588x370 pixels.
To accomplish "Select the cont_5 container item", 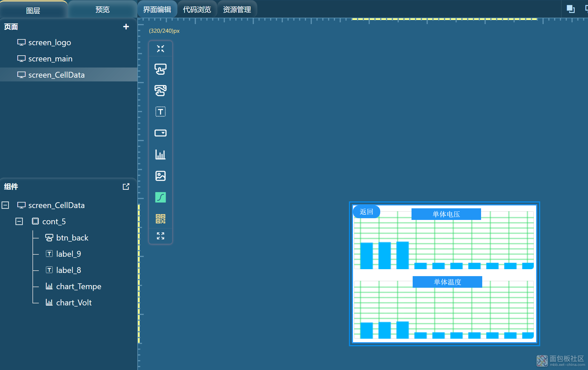I will (54, 221).
